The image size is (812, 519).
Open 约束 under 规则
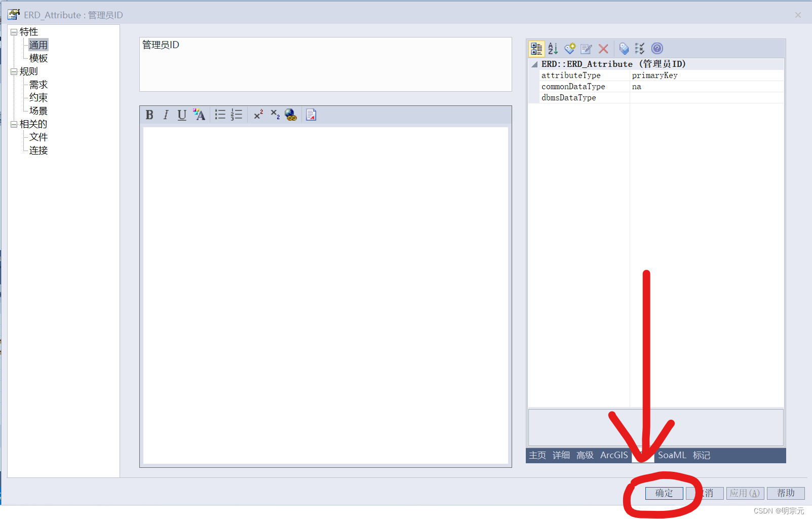(38, 97)
